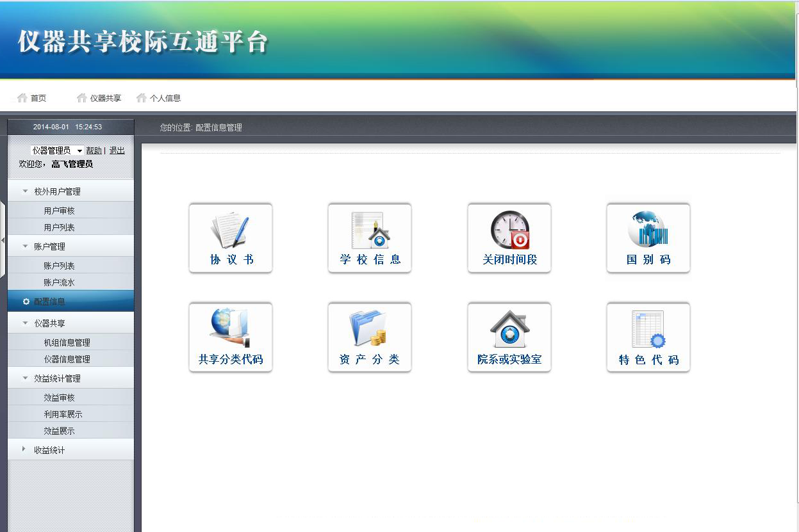Expand the 收益统计 section
This screenshot has width=799, height=532.
pyautogui.click(x=49, y=450)
